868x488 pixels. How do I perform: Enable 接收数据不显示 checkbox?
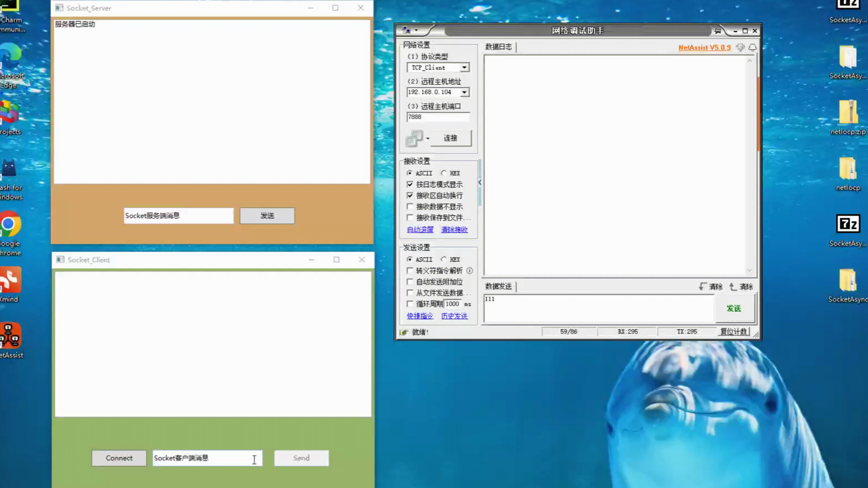click(x=410, y=206)
